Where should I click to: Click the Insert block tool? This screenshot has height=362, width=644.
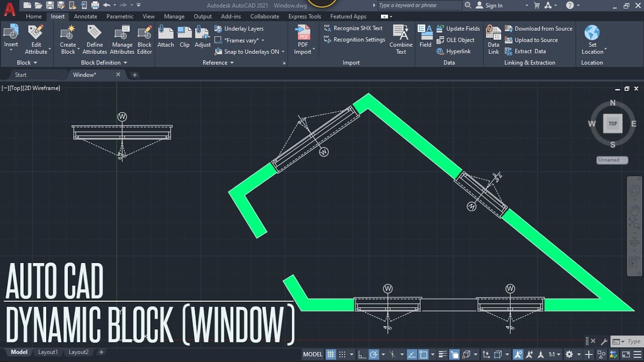(11, 37)
